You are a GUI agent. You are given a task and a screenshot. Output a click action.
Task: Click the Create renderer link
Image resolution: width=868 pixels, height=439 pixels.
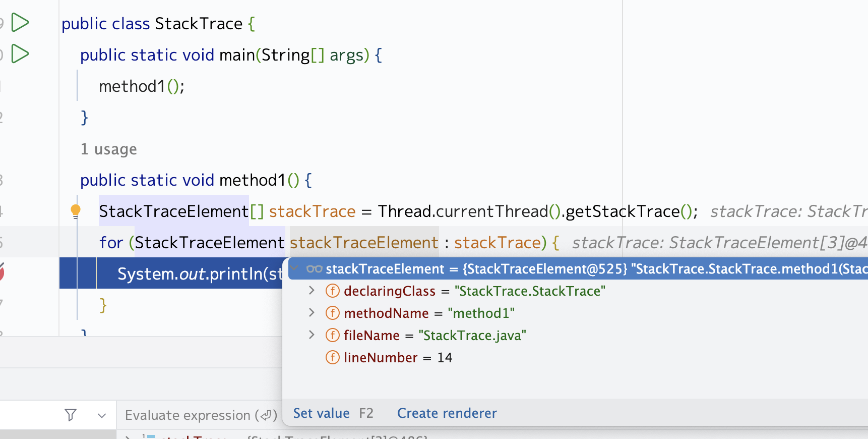447,413
